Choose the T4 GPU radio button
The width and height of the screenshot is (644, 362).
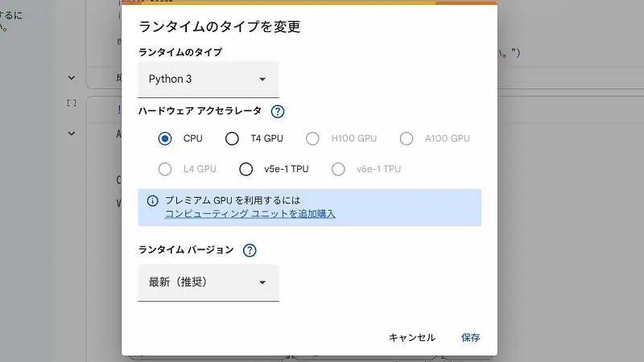[232, 138]
